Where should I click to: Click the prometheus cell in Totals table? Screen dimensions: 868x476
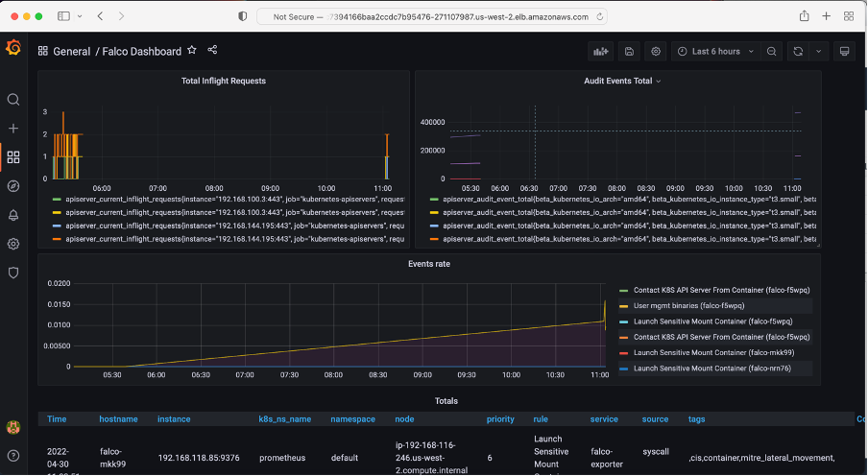(282, 458)
